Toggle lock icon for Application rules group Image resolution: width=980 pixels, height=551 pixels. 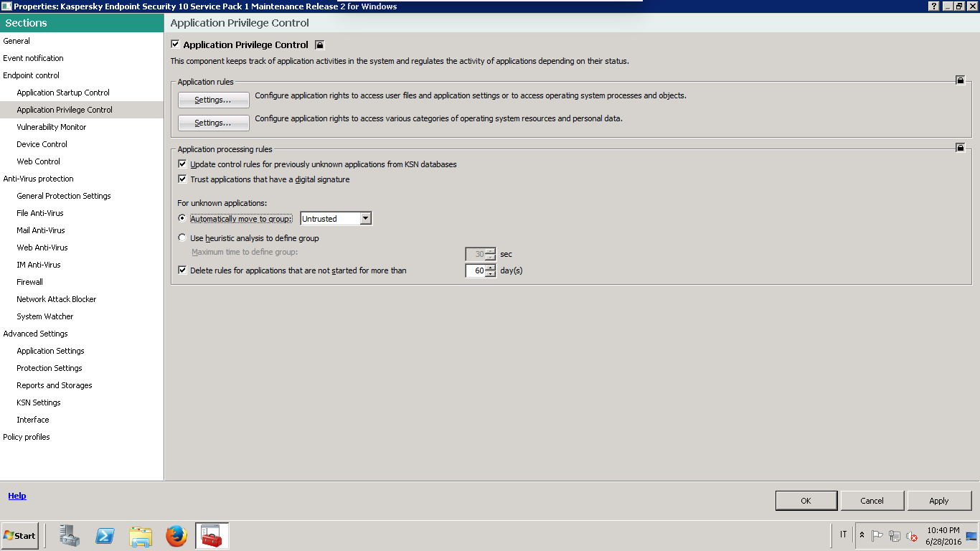960,80
